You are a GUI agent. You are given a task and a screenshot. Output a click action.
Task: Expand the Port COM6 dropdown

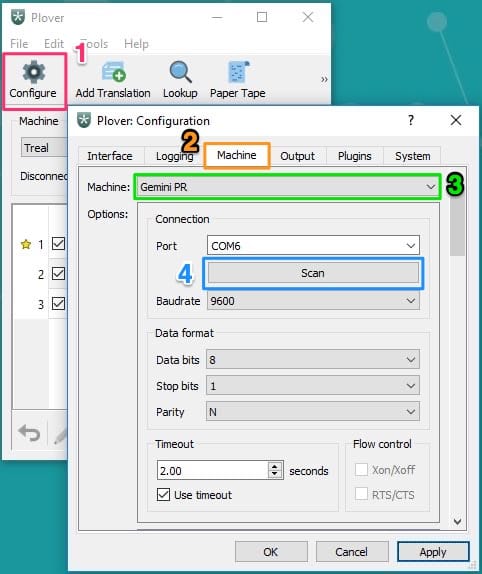[313, 246]
